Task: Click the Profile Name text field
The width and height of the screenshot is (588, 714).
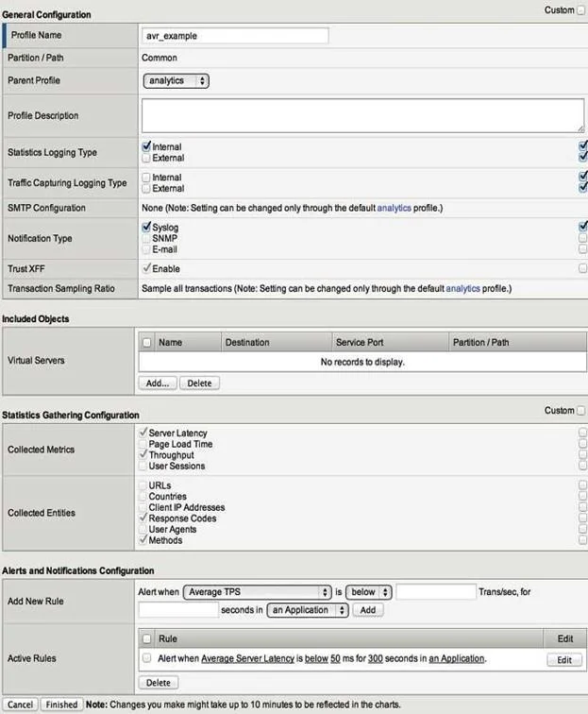Action: click(235, 36)
